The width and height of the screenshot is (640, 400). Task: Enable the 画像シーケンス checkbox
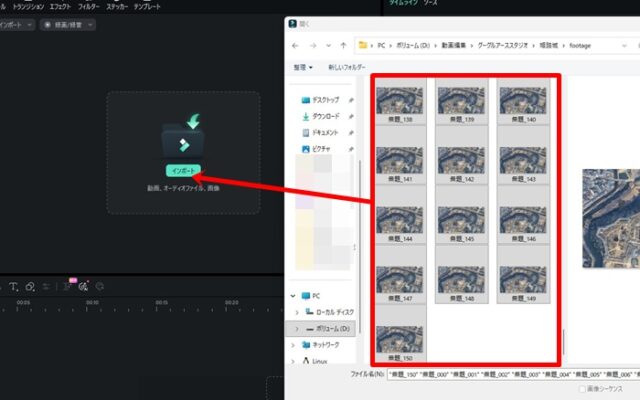pyautogui.click(x=582, y=388)
